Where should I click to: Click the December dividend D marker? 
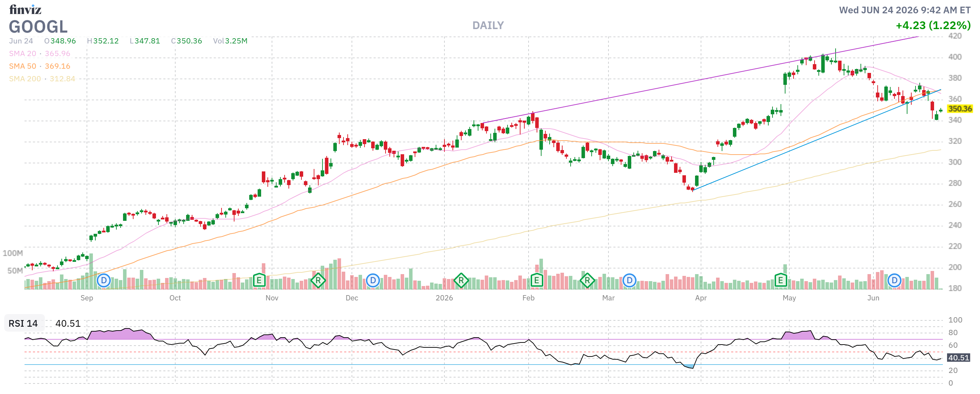pyautogui.click(x=373, y=281)
